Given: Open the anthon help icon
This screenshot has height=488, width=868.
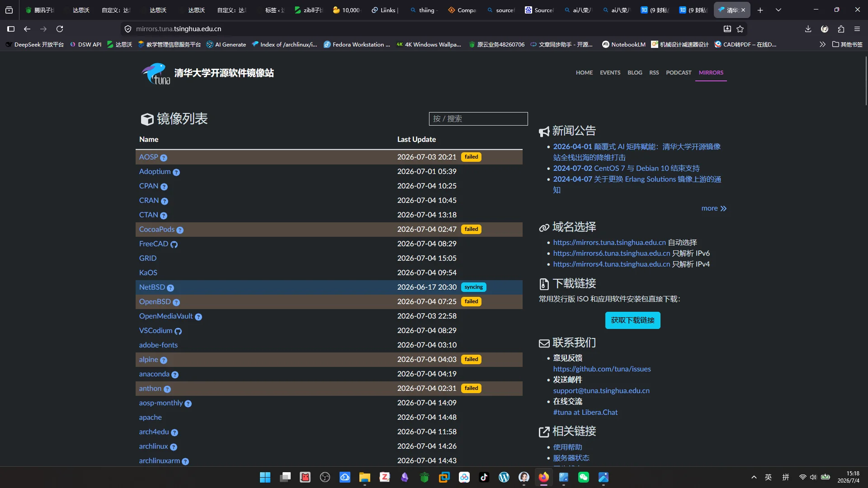Looking at the screenshot, I should (167, 389).
